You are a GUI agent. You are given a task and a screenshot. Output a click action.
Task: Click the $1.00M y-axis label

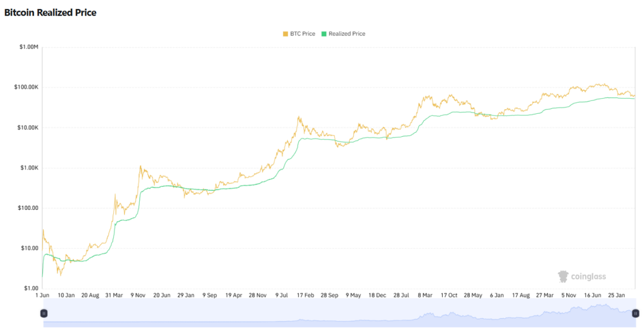(29, 47)
